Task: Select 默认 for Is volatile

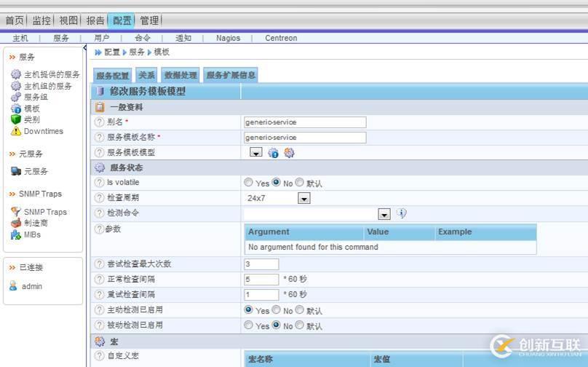Action: click(299, 182)
